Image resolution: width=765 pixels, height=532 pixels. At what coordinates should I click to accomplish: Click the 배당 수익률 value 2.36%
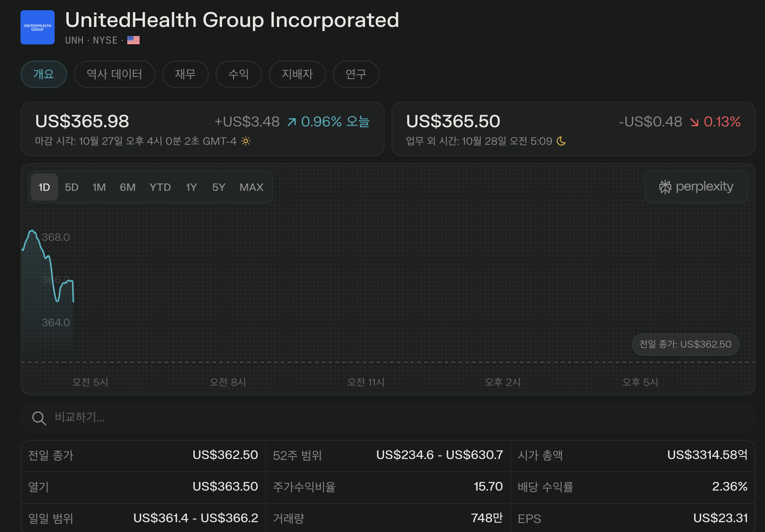point(730,487)
